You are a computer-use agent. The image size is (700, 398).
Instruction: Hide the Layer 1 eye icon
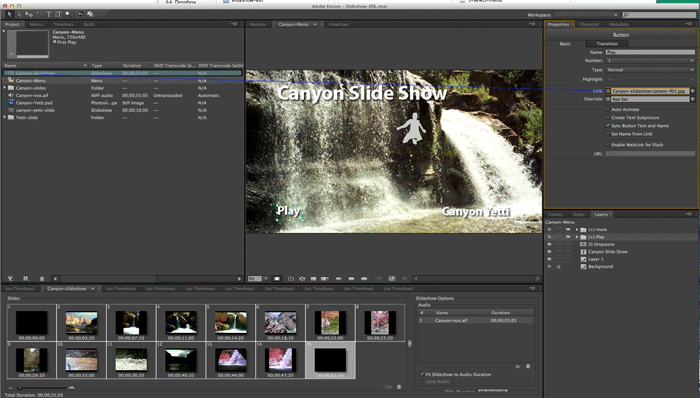coord(550,259)
